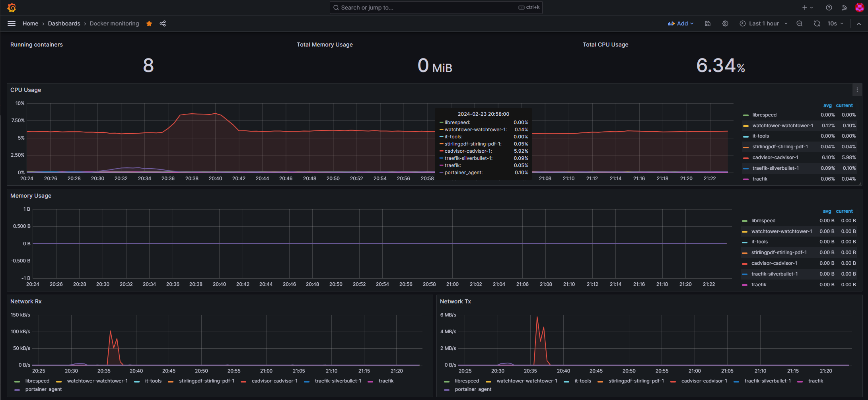Click the hamburger menu beside Home

(11, 23)
